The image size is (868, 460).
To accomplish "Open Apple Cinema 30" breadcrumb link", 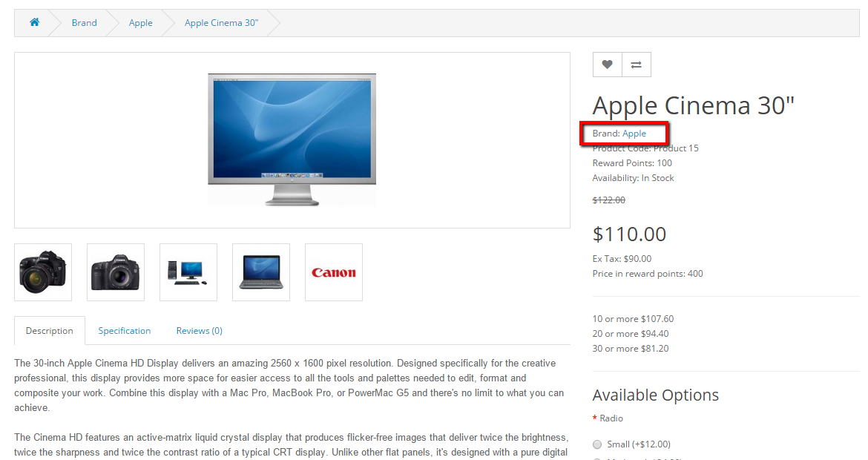I will point(221,23).
